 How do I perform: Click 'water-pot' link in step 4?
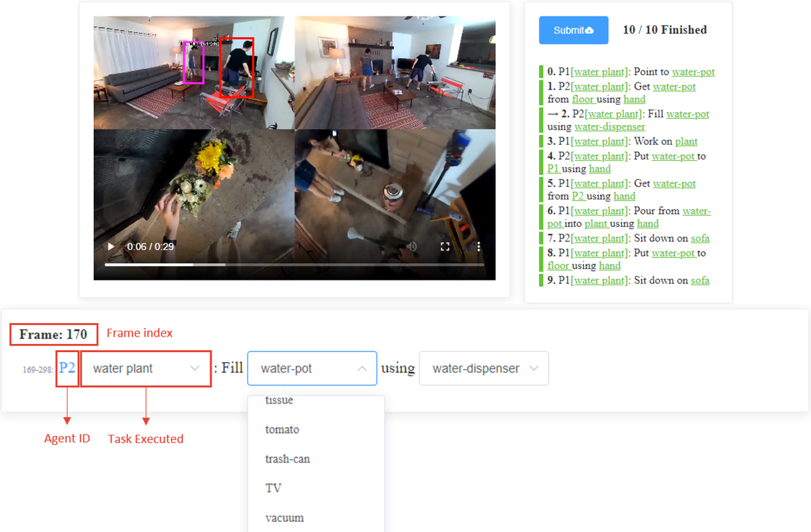(x=674, y=156)
